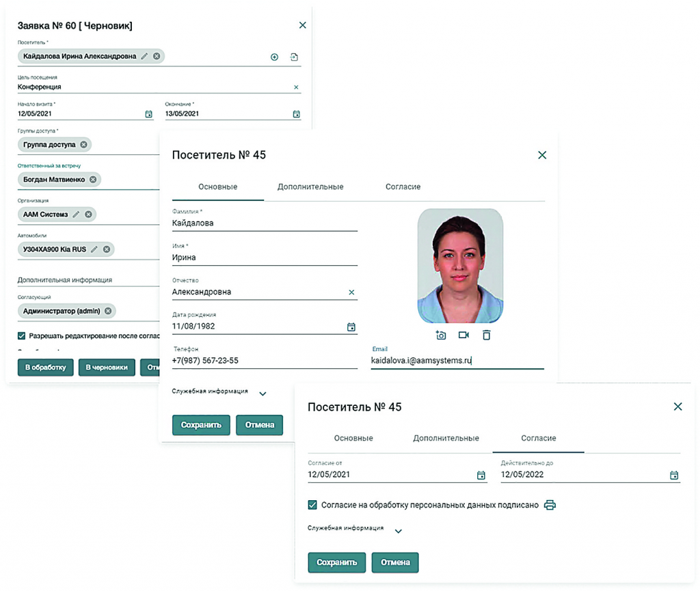The height and width of the screenshot is (591, 700).
Task: Open calendar for Начало визита date
Action: 149,114
